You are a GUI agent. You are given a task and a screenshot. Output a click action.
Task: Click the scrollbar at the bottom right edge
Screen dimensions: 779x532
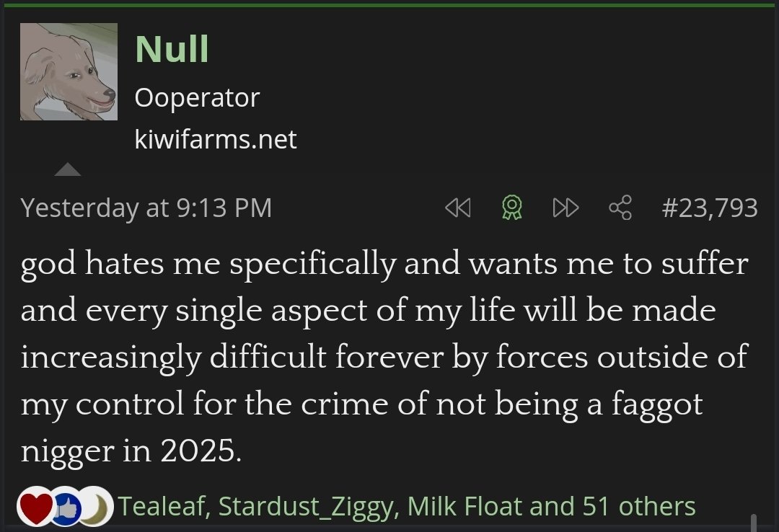click(x=753, y=522)
